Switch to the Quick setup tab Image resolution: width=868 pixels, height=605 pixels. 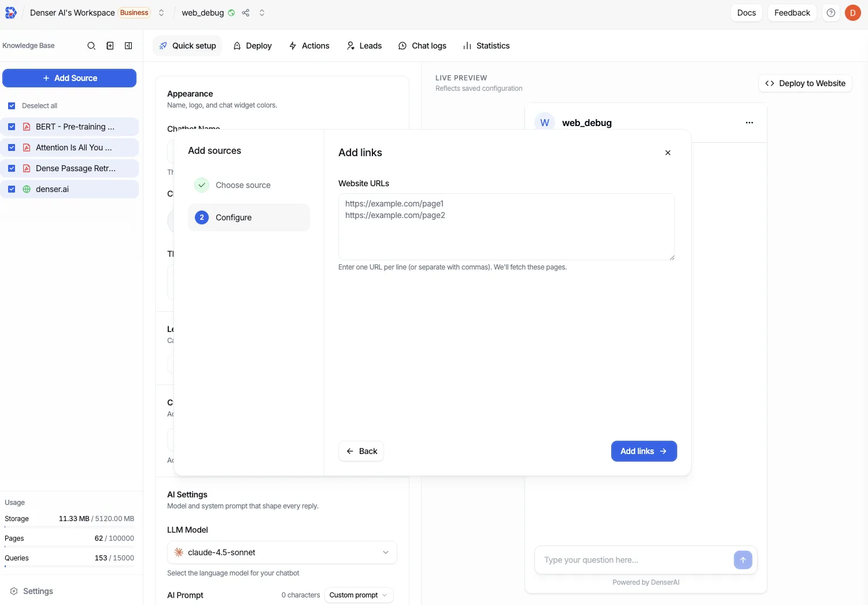click(x=187, y=46)
